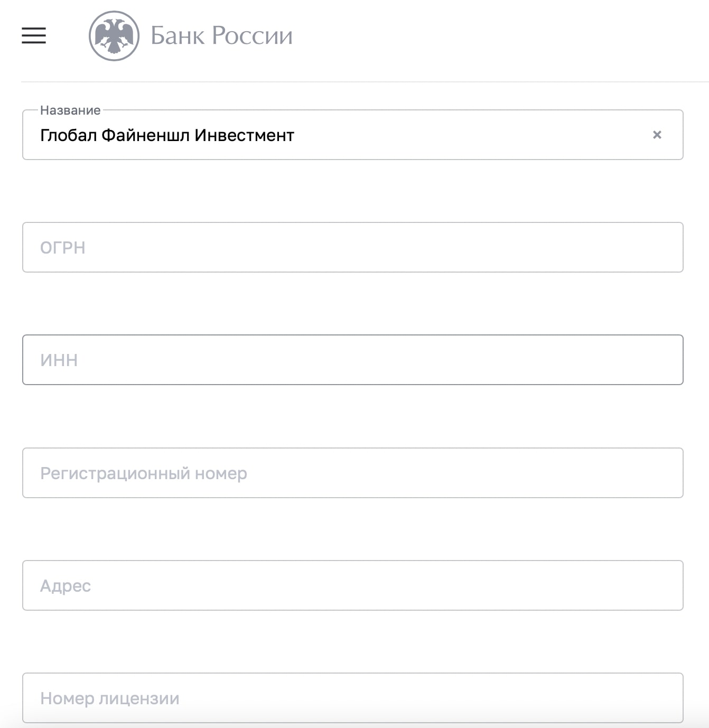Click the Регистрационный номер placeholder text
The height and width of the screenshot is (728, 709).
144,473
